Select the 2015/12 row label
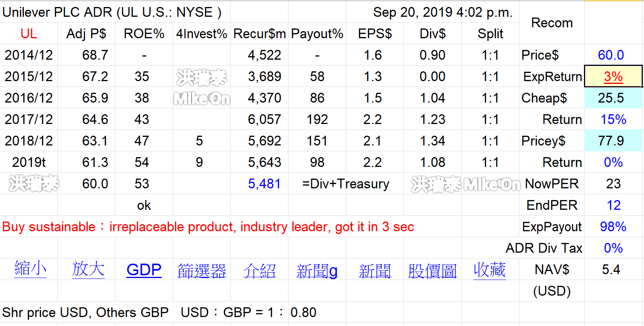Viewport: 644px width, 326px height. (x=29, y=76)
